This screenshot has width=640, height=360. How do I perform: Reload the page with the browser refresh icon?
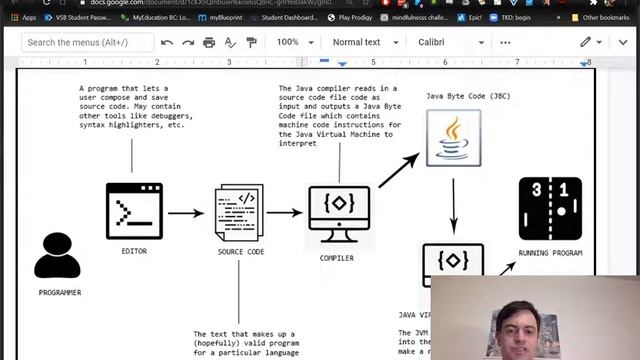coord(47,2)
